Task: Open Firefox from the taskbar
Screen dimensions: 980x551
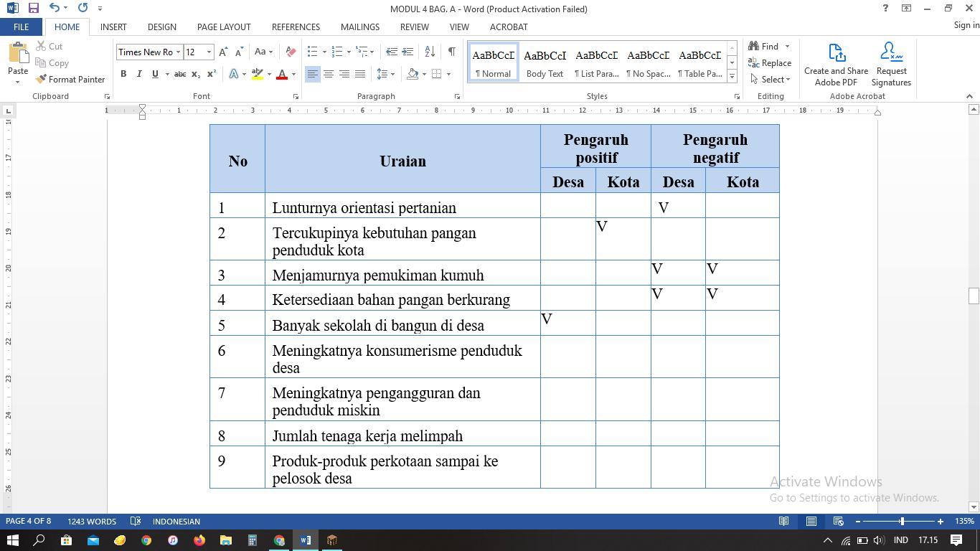Action: (x=199, y=540)
